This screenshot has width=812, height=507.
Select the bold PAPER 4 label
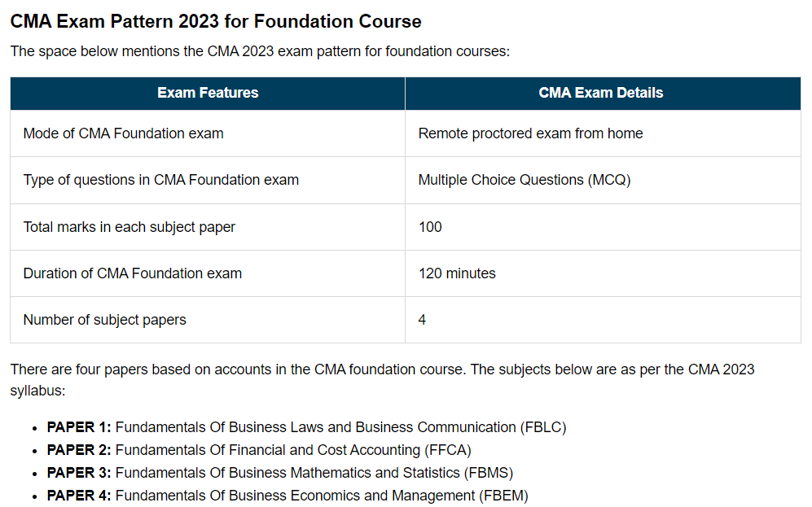[x=79, y=496]
